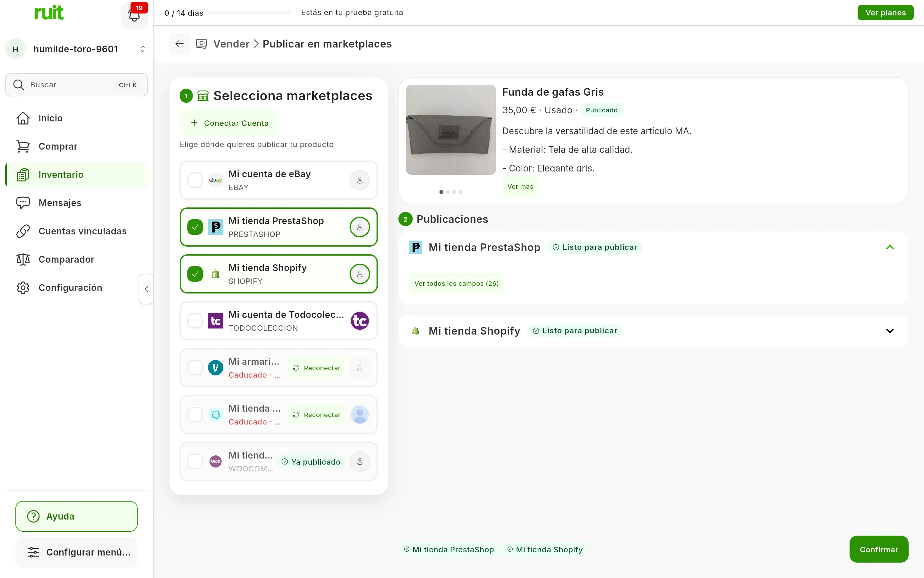The image size is (924, 578).
Task: Go to Mensajes in the sidebar
Action: [76, 203]
